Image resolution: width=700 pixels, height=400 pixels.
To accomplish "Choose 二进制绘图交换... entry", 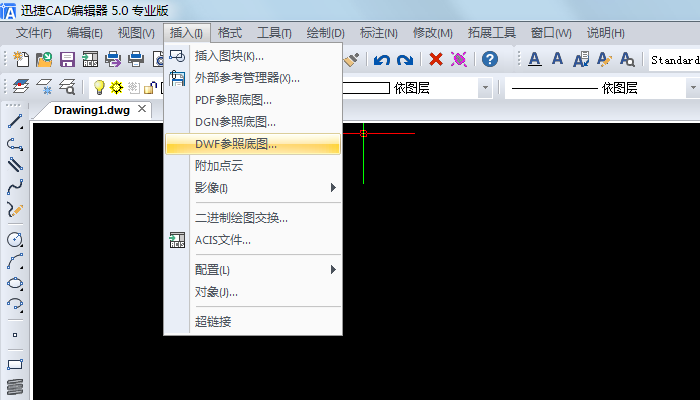I will 253,218.
